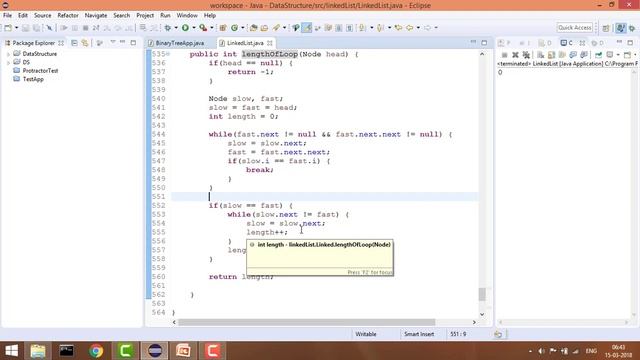Click the New file toolbar icon
Screen dimensions: 640x360
pos(8,28)
